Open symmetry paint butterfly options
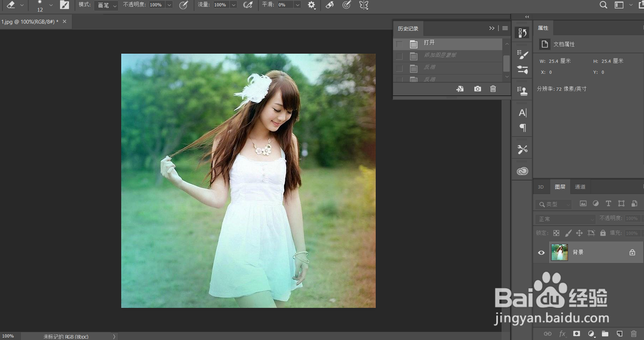The image size is (644, 340). pyautogui.click(x=364, y=5)
